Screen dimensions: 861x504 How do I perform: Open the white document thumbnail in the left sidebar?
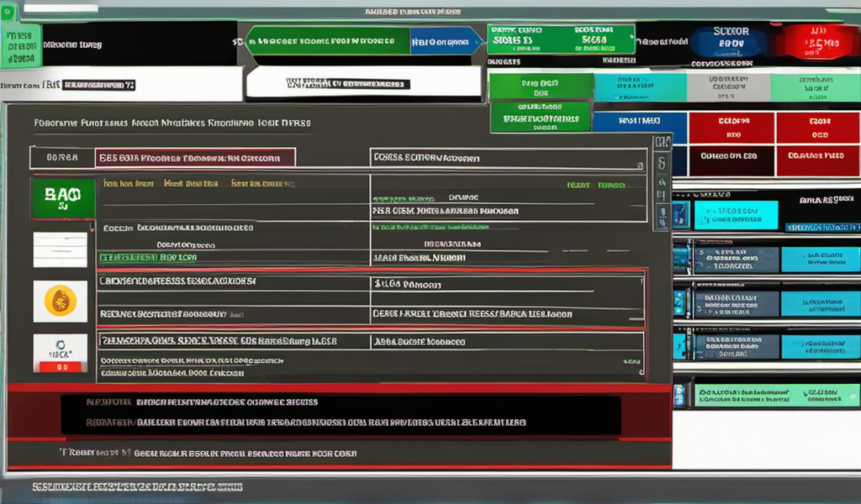tap(60, 249)
